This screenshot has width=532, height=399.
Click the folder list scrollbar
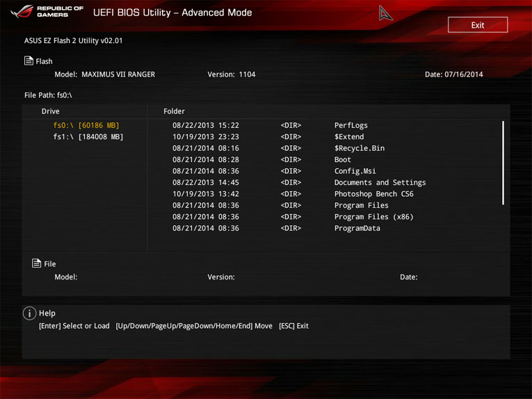point(503,163)
